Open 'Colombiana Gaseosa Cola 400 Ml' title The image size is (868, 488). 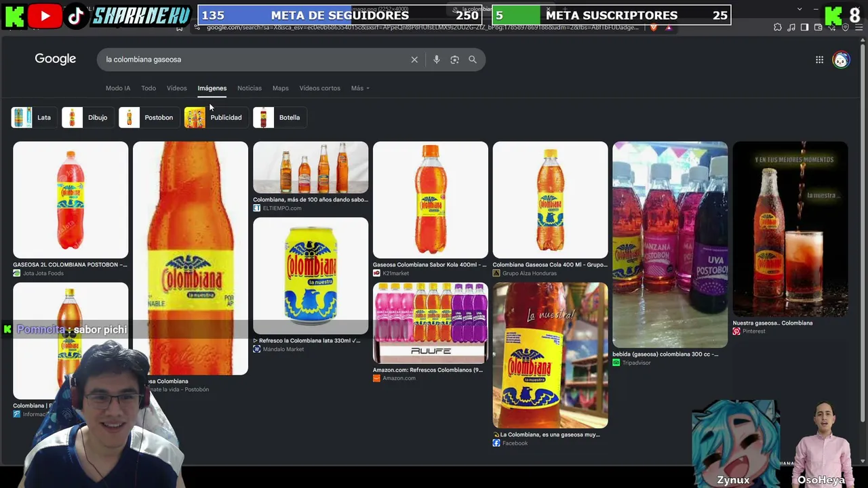tap(550, 265)
